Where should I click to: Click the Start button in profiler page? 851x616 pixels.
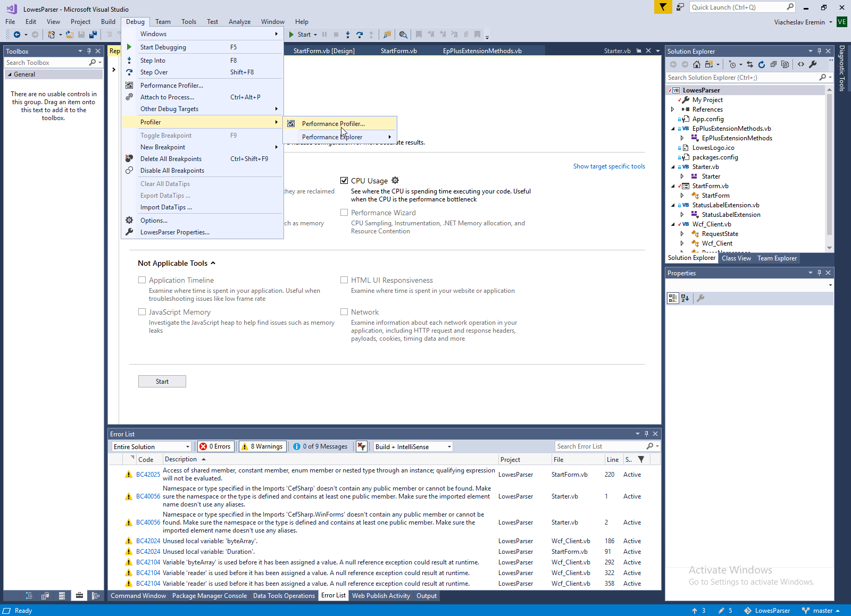(x=162, y=382)
